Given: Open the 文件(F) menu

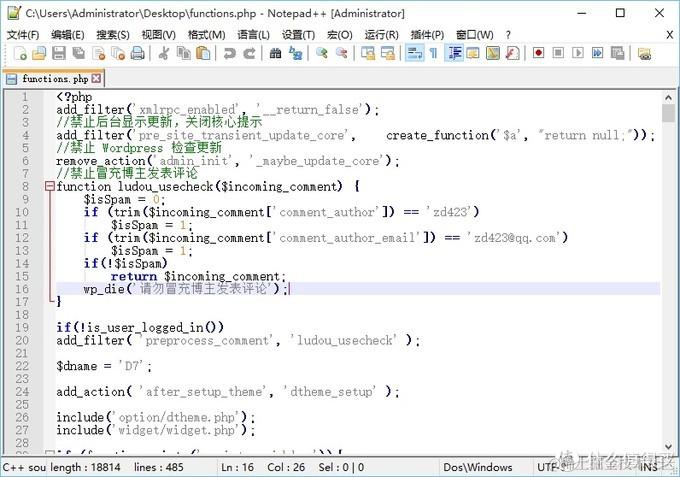Looking at the screenshot, I should click(x=23, y=35).
